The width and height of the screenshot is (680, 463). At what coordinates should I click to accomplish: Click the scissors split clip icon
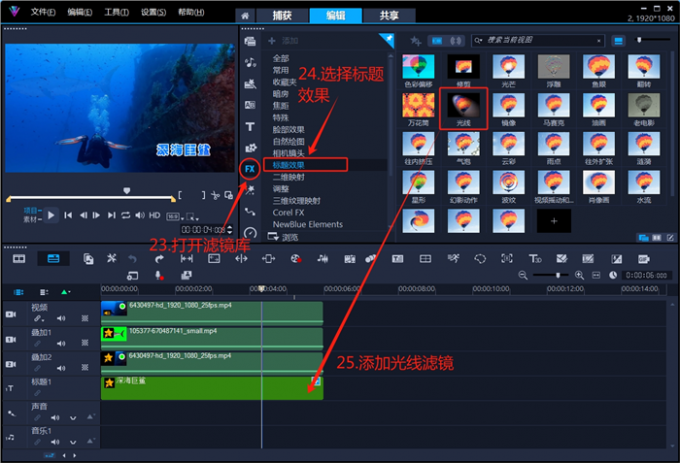tap(215, 196)
